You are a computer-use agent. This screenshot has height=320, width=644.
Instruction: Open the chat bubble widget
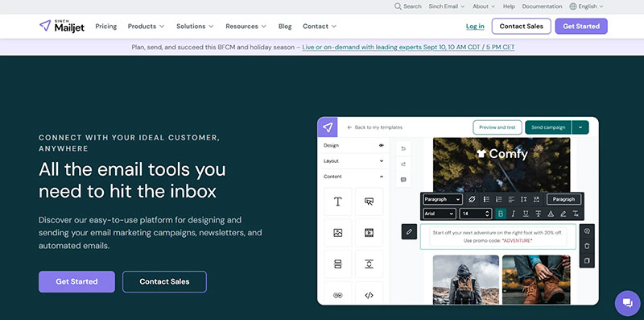[627, 303]
